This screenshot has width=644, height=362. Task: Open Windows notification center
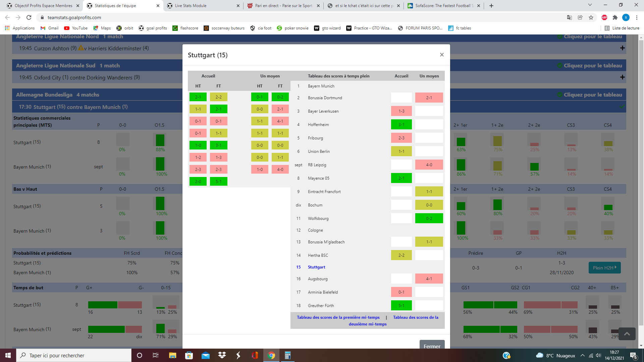click(633, 355)
